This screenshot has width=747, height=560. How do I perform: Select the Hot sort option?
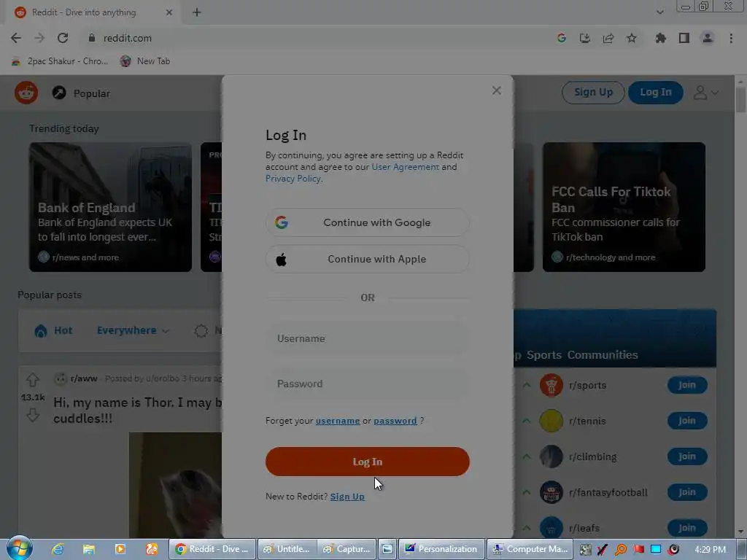click(x=54, y=330)
